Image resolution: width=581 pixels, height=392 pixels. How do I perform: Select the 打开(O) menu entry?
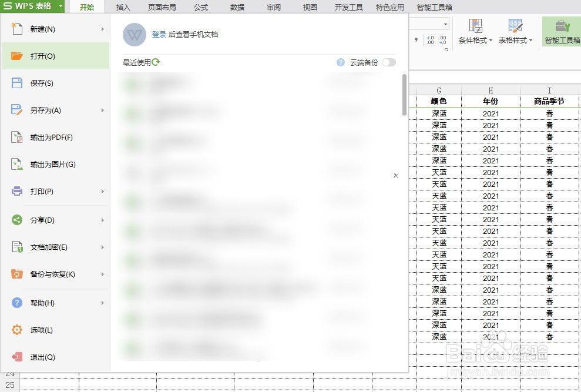point(56,56)
